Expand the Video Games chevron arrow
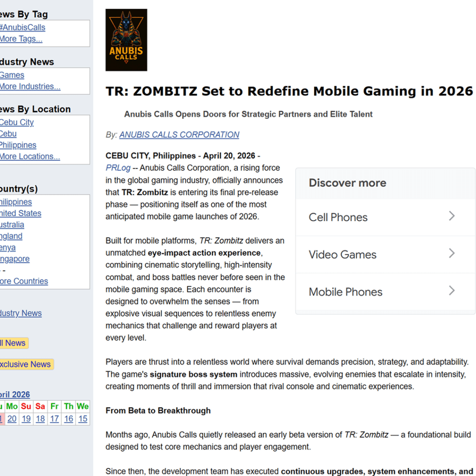476x476 pixels. [x=451, y=253]
